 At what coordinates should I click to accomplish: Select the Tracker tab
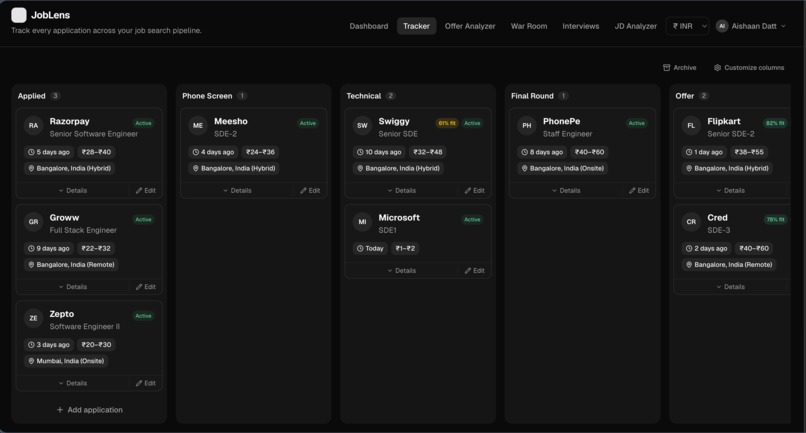point(416,26)
